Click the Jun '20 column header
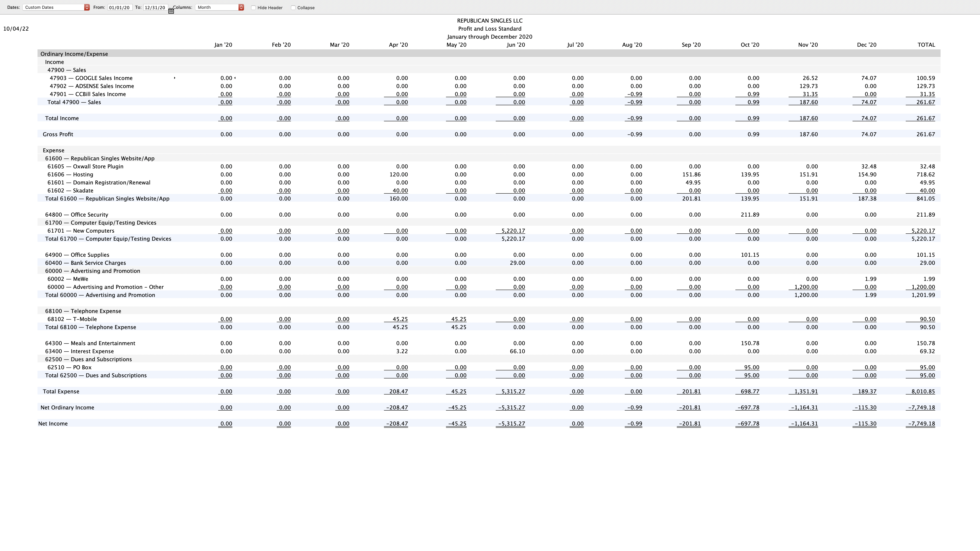The height and width of the screenshot is (551, 980). 516,45
